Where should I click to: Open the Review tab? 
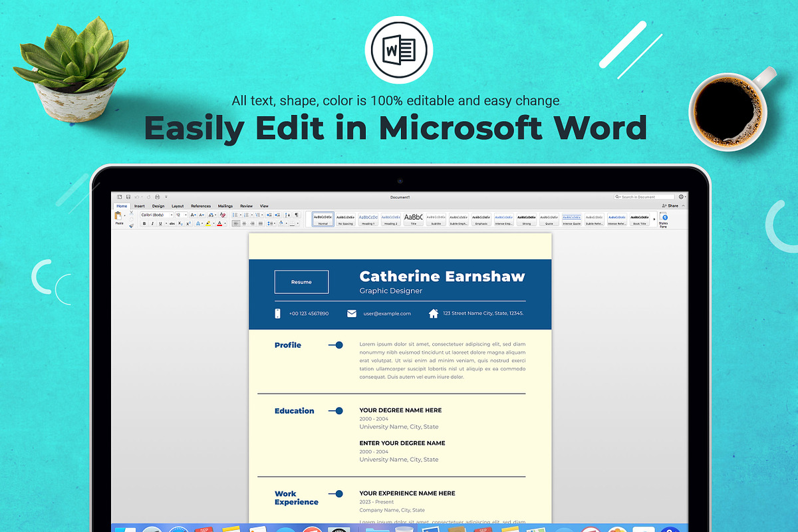click(x=246, y=206)
